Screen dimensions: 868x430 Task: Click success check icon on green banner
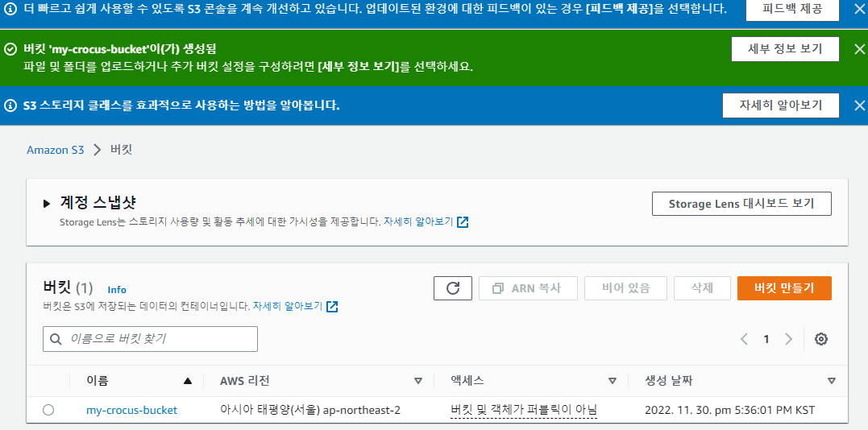pyautogui.click(x=10, y=48)
